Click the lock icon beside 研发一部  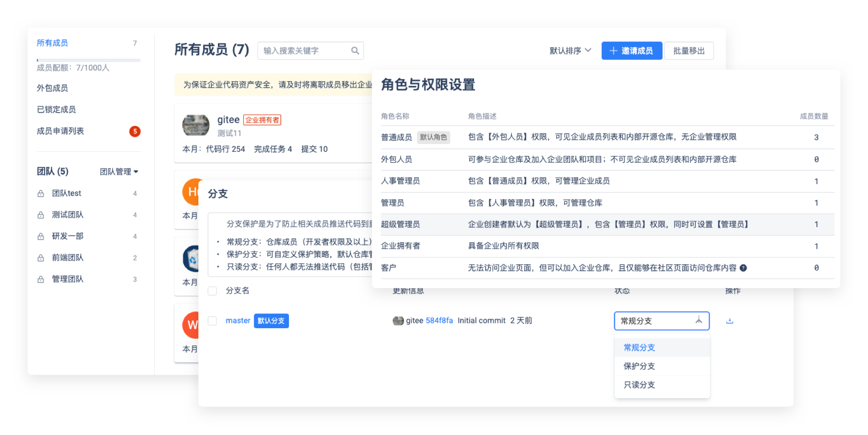point(41,237)
